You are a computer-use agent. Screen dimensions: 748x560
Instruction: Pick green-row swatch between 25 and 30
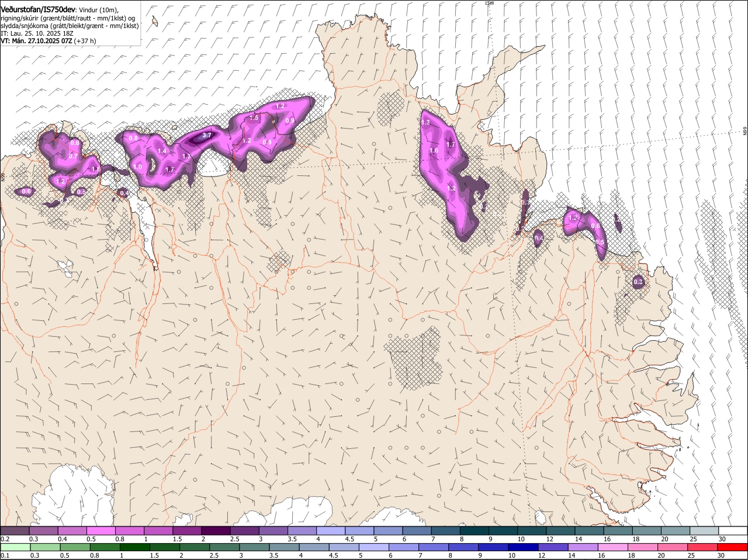click(x=703, y=547)
